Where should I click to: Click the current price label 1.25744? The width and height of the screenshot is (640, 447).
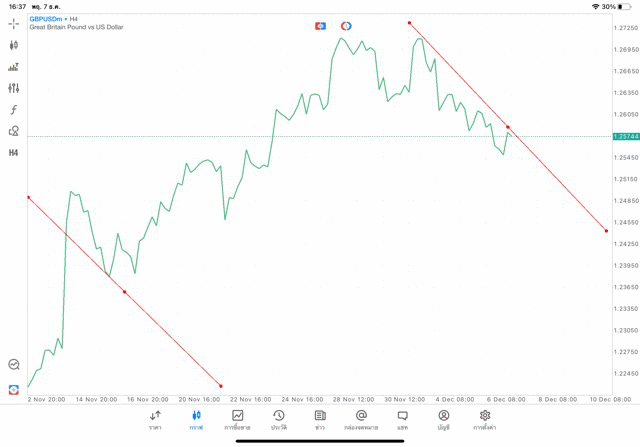(626, 136)
